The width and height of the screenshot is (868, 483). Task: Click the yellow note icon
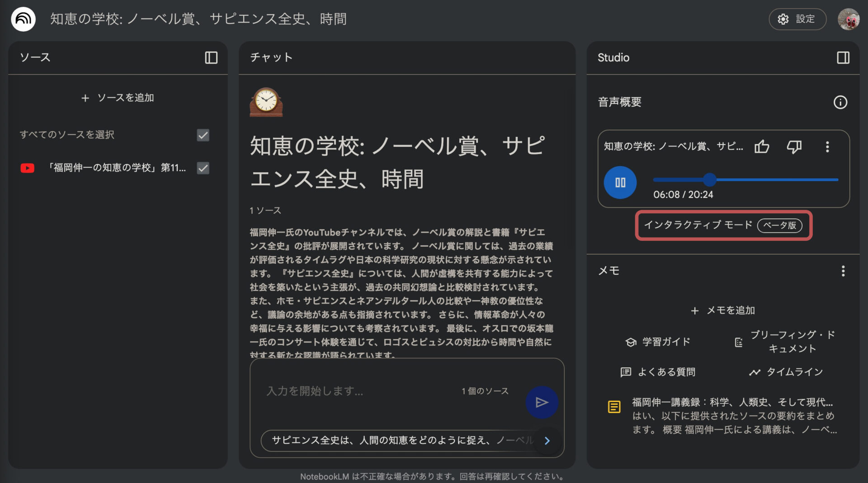tap(614, 407)
